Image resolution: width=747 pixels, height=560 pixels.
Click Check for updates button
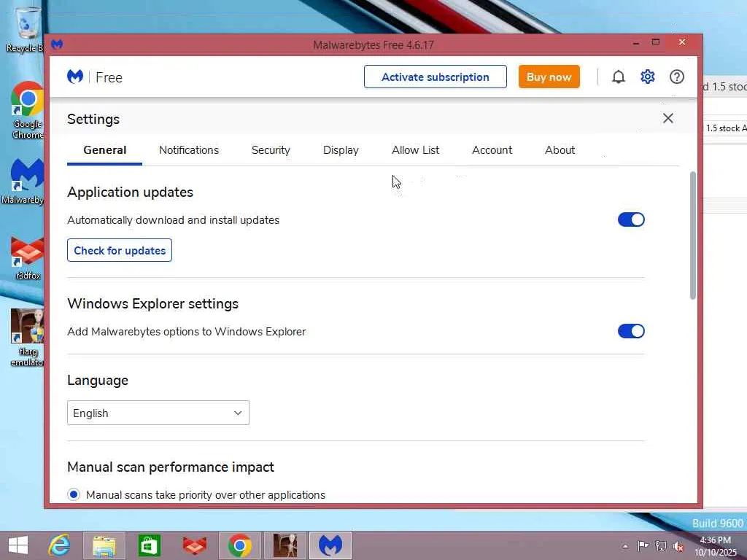click(120, 251)
